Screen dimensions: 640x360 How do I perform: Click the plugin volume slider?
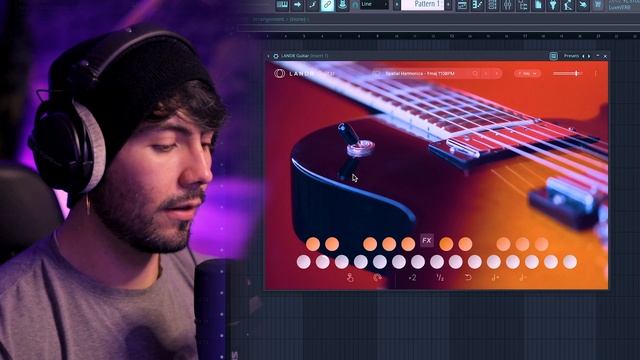tap(567, 73)
